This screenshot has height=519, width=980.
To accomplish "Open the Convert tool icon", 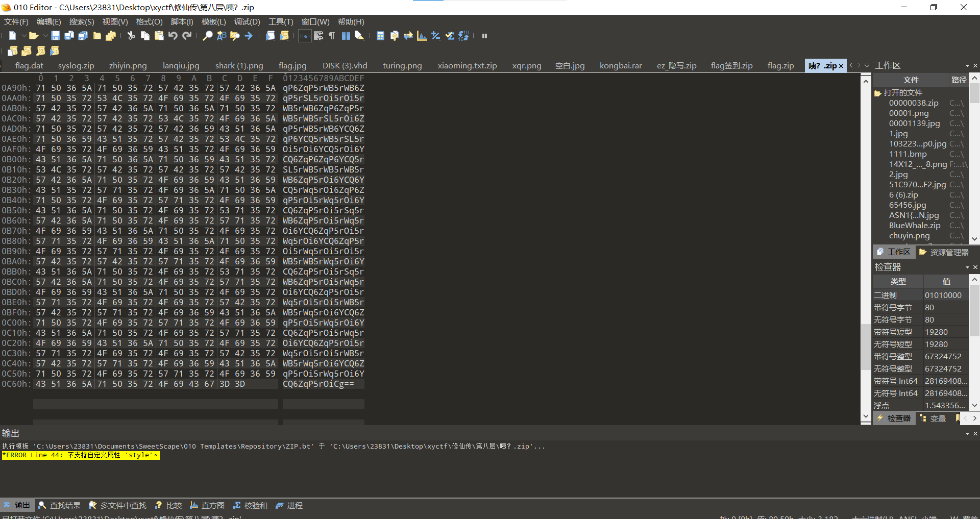I will (x=408, y=36).
